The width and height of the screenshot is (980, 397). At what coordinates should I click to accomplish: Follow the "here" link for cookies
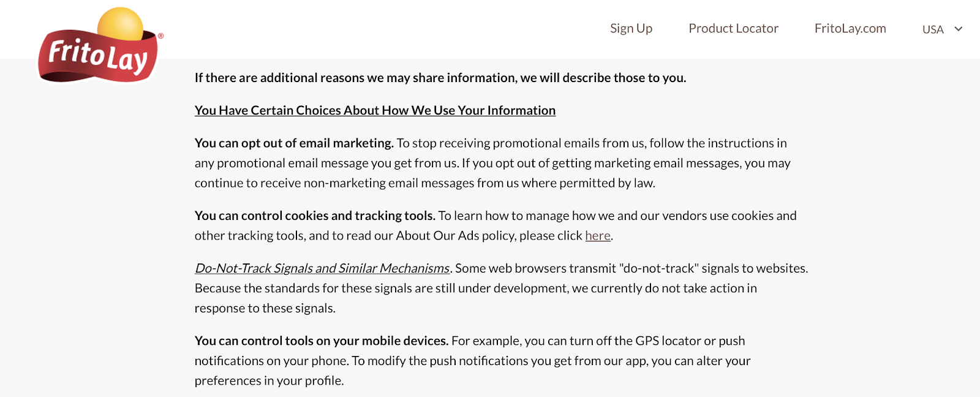coord(597,236)
